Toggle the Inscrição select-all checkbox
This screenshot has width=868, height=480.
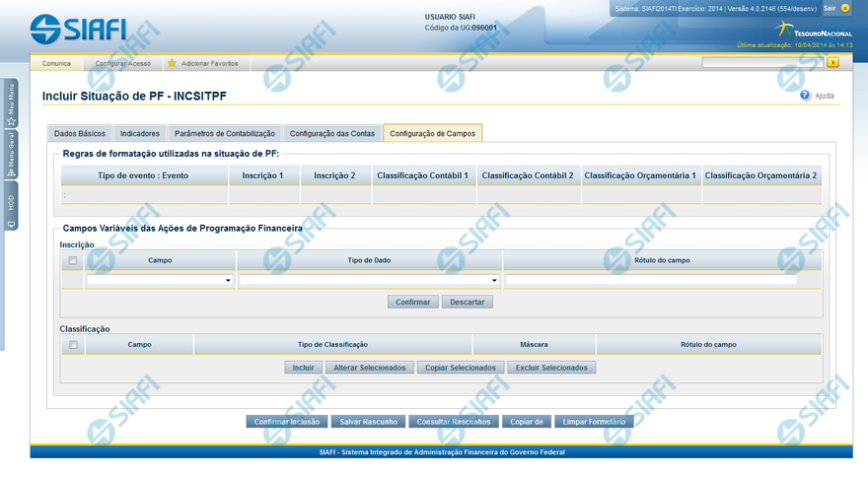tap(73, 261)
